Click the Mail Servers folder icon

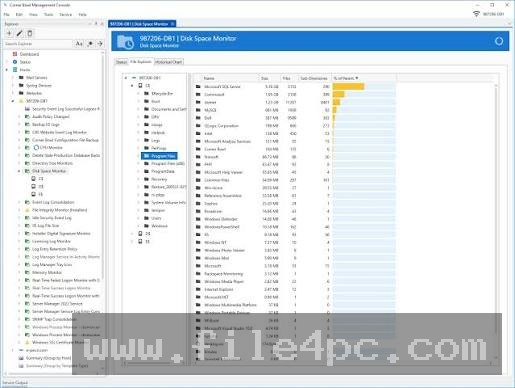tap(21, 78)
